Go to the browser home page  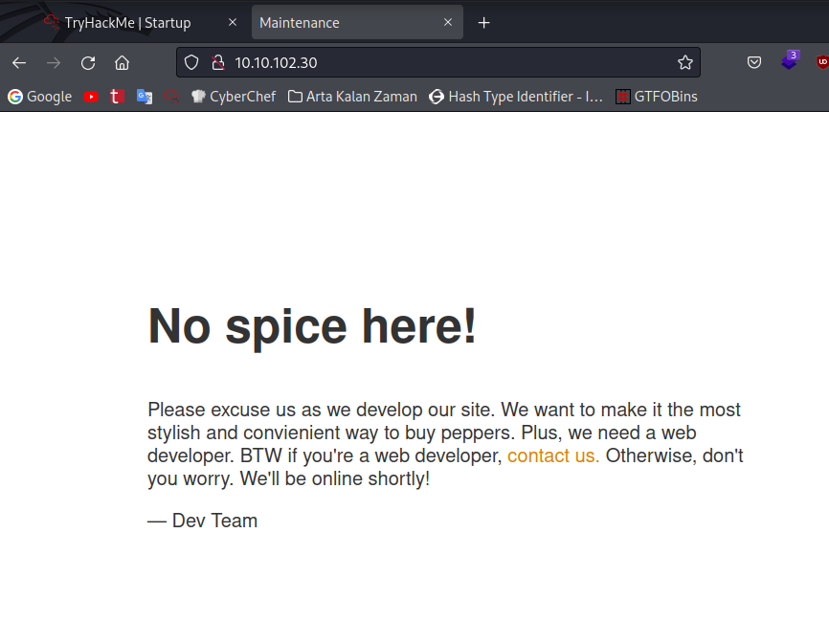(123, 61)
